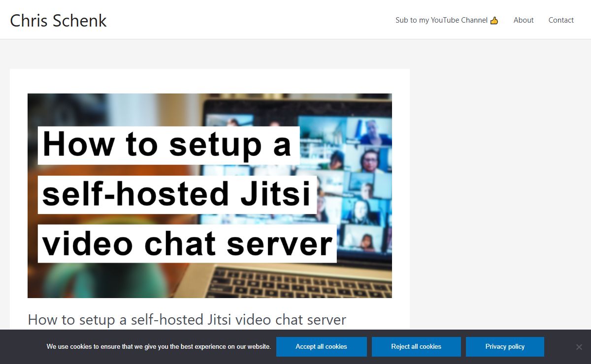Open the Chris Schenk site title link
The height and width of the screenshot is (364, 591).
tap(58, 20)
